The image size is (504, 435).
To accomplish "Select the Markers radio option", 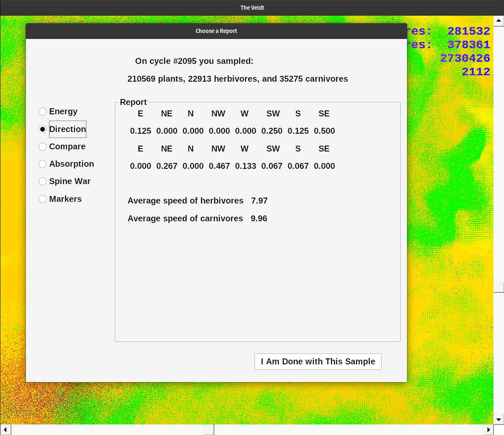I will pyautogui.click(x=43, y=199).
